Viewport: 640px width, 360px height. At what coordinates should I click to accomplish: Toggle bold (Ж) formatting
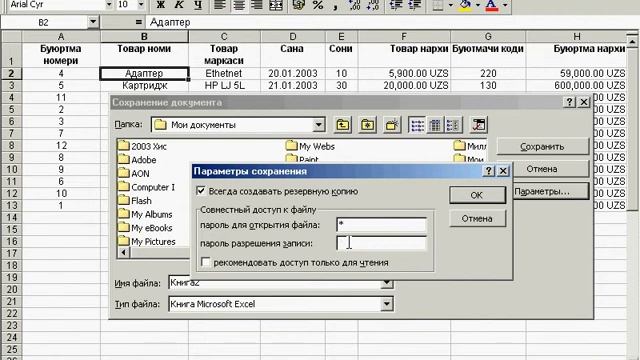tap(160, 5)
